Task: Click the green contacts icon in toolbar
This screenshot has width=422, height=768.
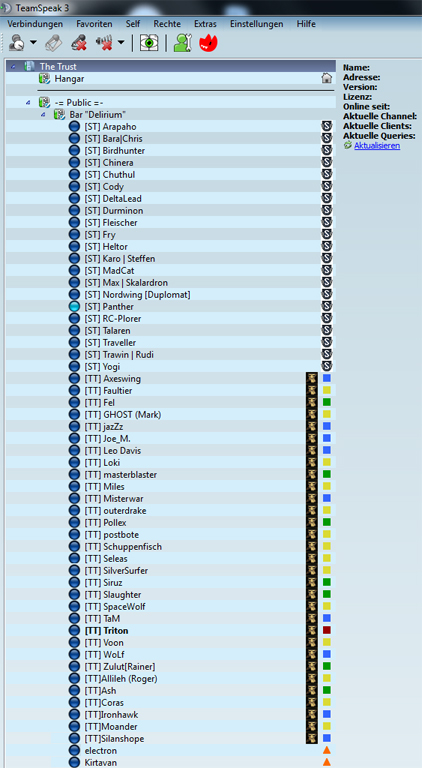Action: coord(182,43)
